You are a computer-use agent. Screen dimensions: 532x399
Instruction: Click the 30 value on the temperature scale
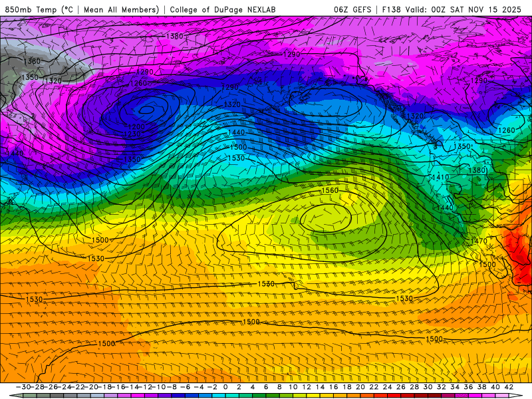(x=428, y=387)
